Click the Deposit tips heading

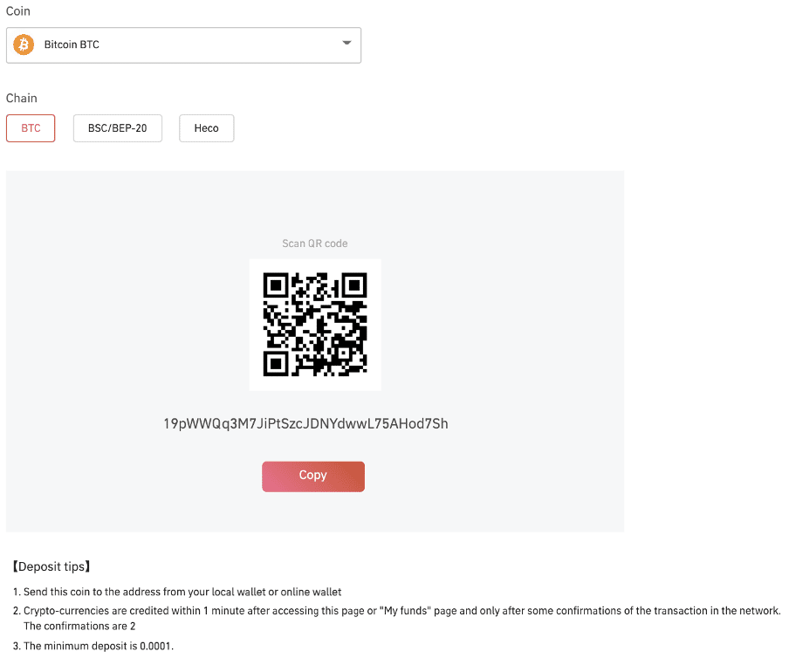click(x=51, y=567)
